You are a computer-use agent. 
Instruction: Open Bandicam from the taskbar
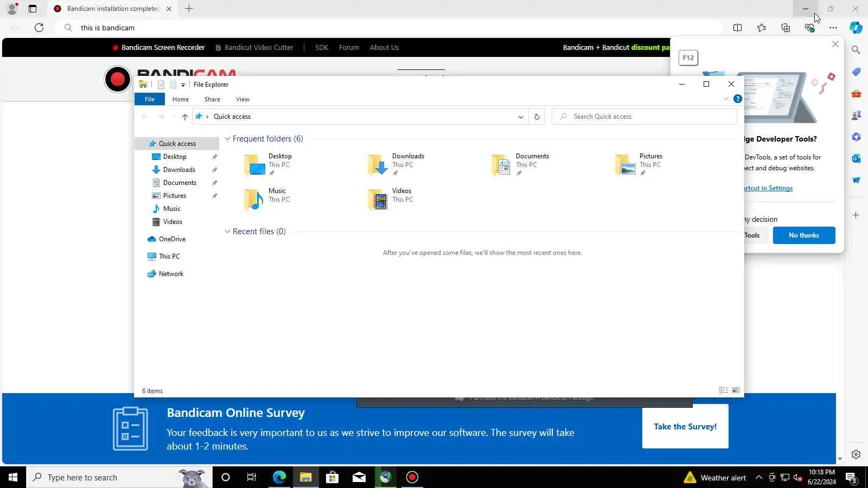pyautogui.click(x=412, y=477)
